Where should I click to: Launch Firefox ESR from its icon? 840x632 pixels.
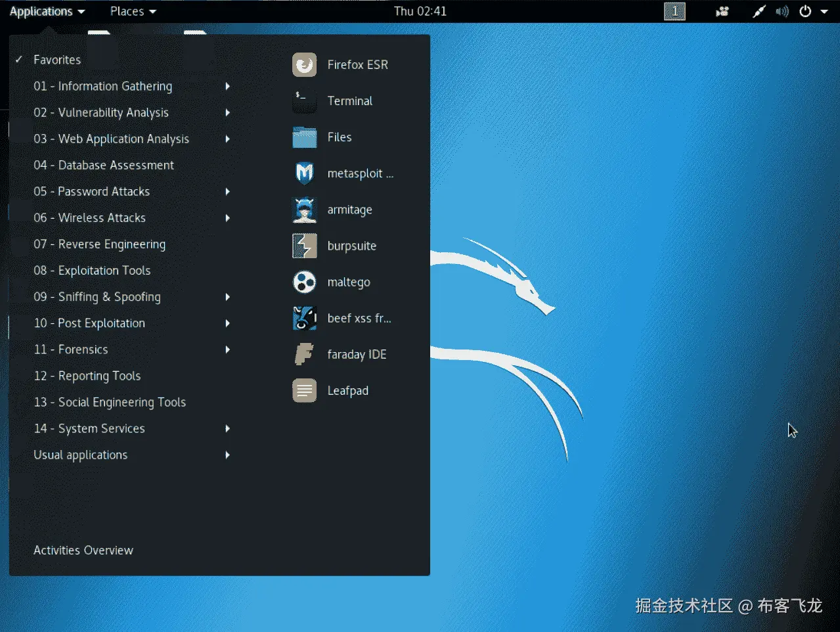pyautogui.click(x=304, y=64)
